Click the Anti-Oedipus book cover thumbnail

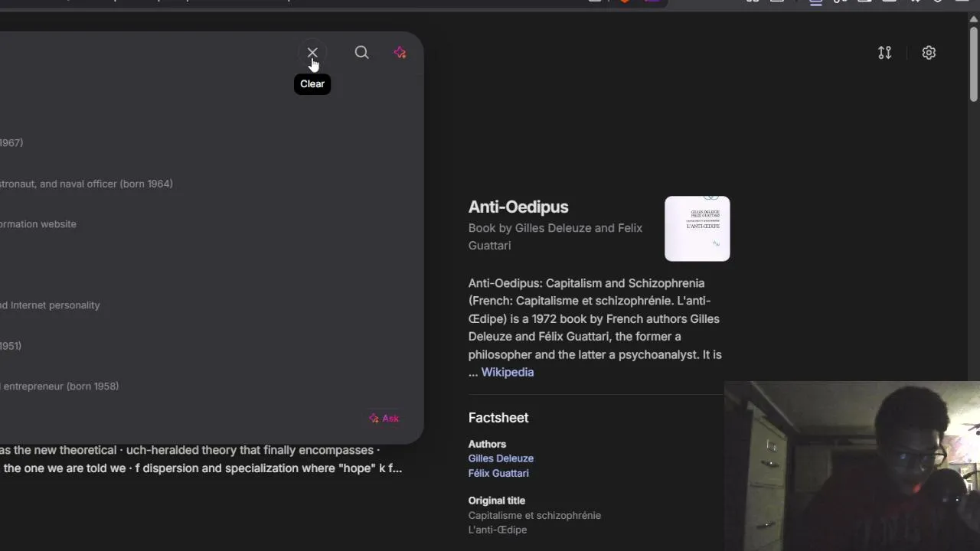click(697, 229)
